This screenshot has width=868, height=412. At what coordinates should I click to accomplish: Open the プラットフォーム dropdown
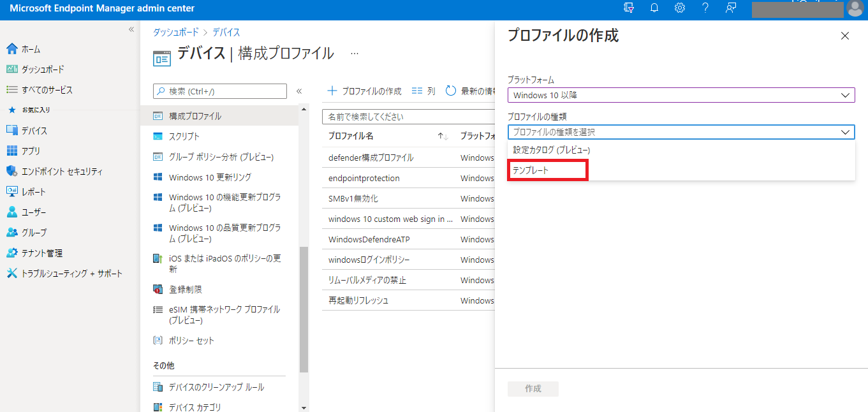681,95
